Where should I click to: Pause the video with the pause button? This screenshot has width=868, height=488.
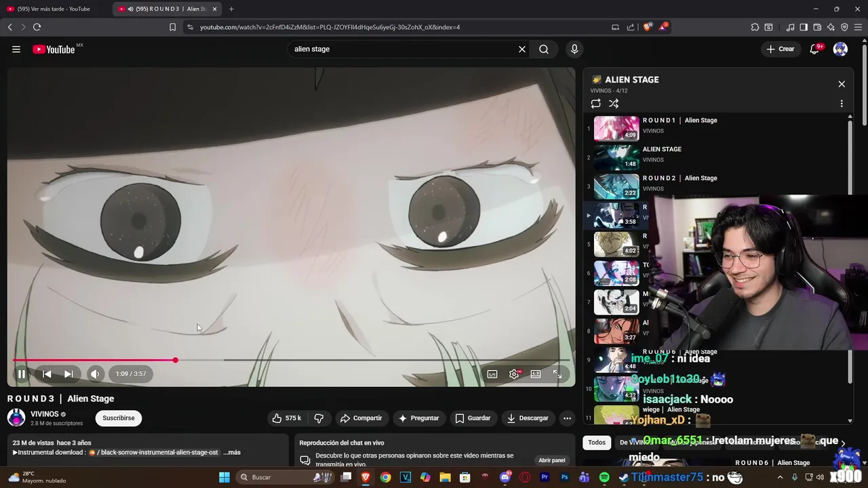click(22, 373)
